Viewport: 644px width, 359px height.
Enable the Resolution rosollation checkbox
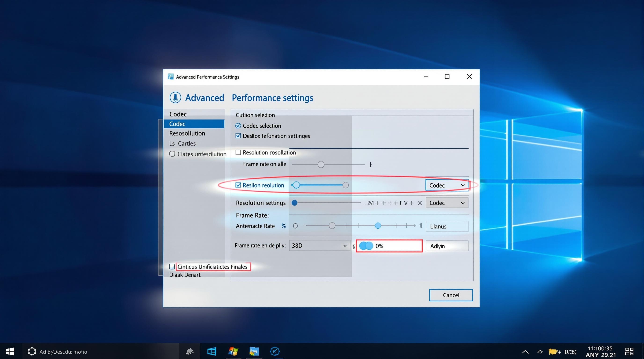click(x=238, y=152)
